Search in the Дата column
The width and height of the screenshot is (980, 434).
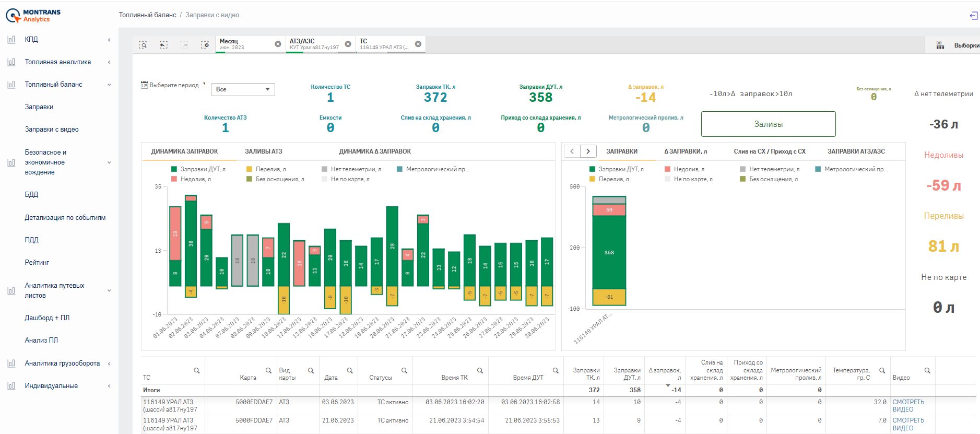click(350, 371)
